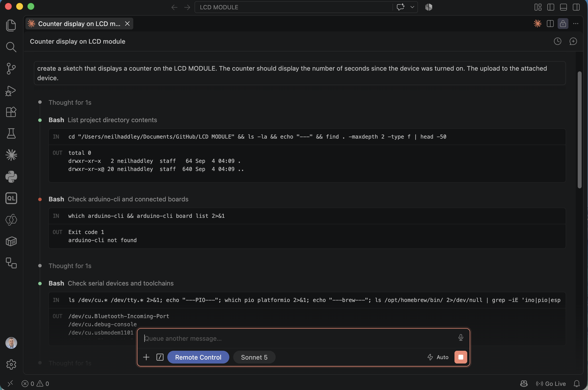Close the Counter display on LCD tab
The height and width of the screenshot is (390, 588).
coord(127,24)
